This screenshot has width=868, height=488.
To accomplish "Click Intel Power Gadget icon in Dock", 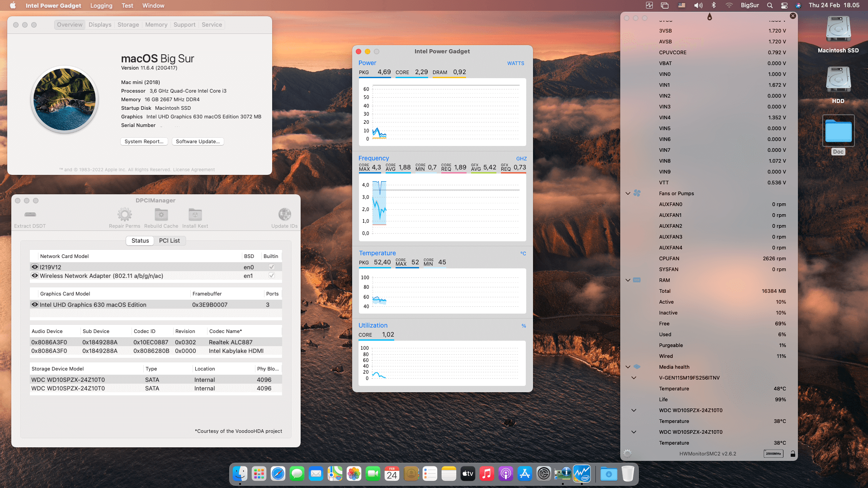I will [x=582, y=474].
